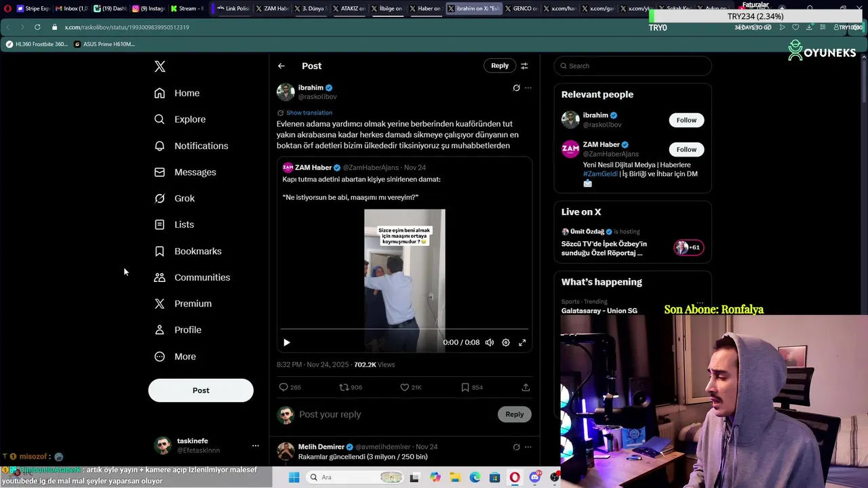Click the white Post button in the sidebar

point(201,390)
